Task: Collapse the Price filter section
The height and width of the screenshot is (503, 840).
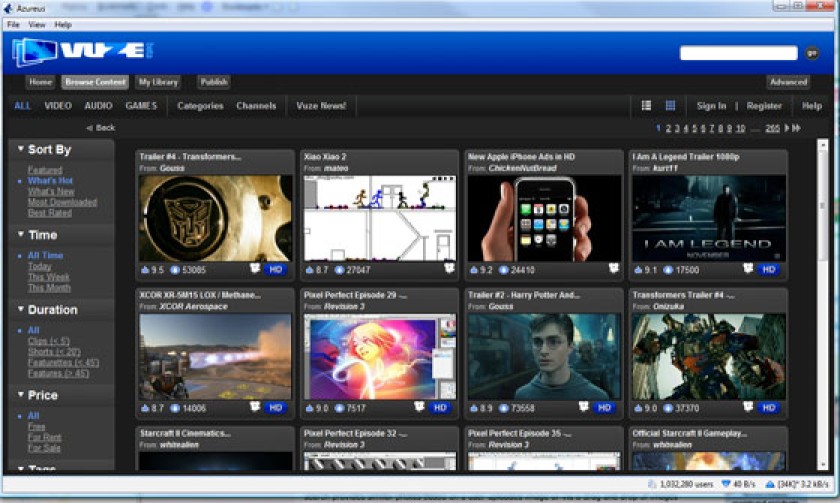Action: 20,394
